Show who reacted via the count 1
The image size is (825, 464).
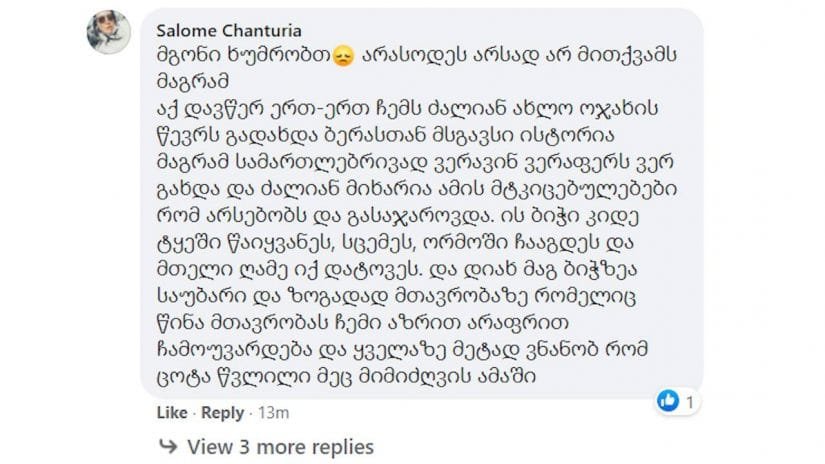[690, 402]
